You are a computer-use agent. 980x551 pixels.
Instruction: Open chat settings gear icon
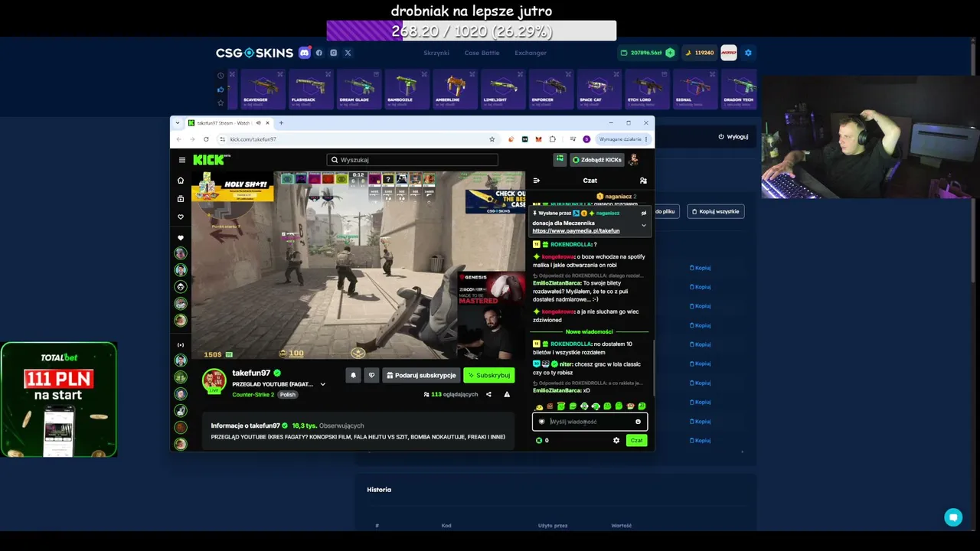(616, 441)
